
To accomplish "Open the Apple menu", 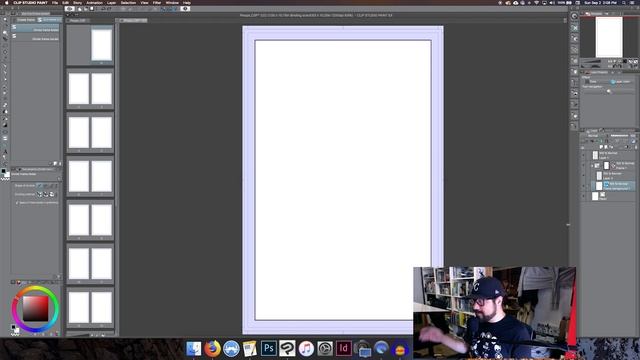I will [7, 2].
